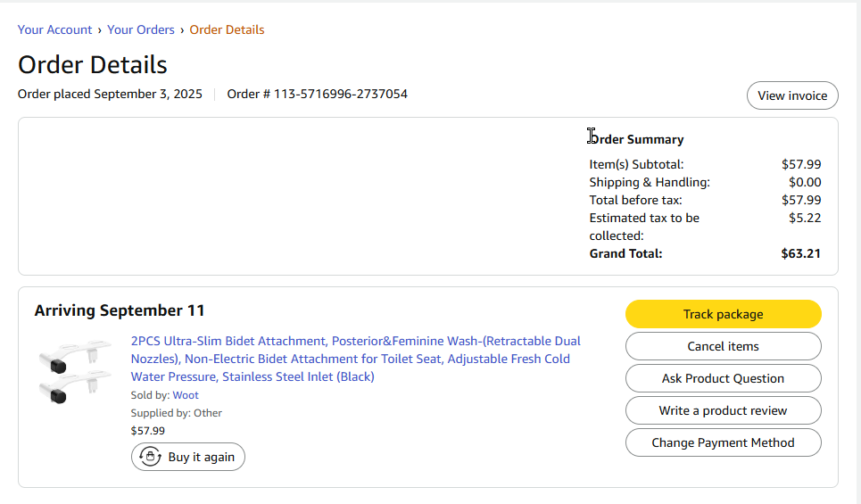Click Cancel items button
Viewport: 861px width, 504px height.
click(x=724, y=346)
